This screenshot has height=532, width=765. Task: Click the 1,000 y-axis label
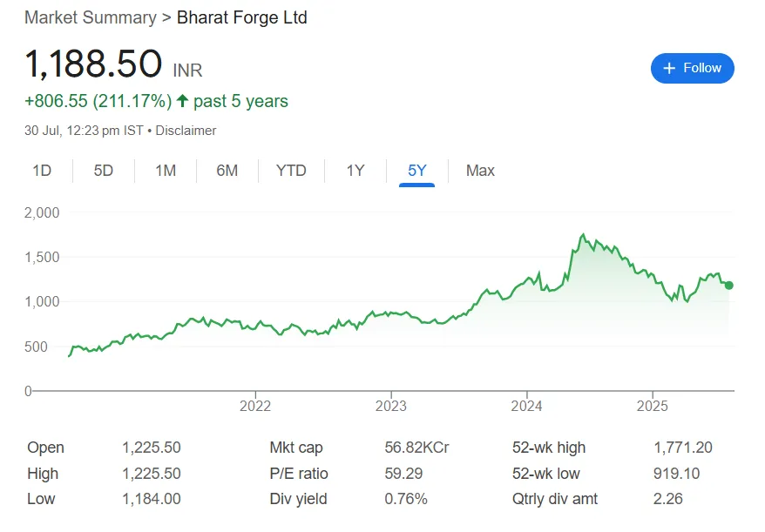tap(42, 301)
